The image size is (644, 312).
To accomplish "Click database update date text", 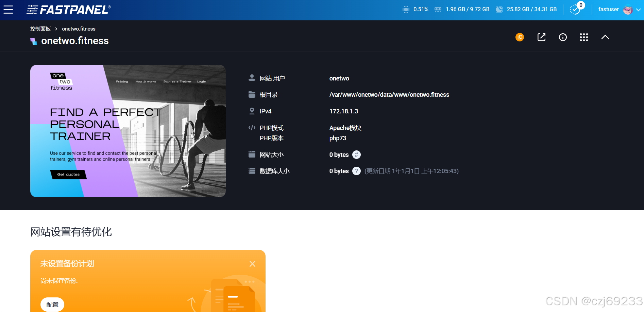I will click(411, 171).
